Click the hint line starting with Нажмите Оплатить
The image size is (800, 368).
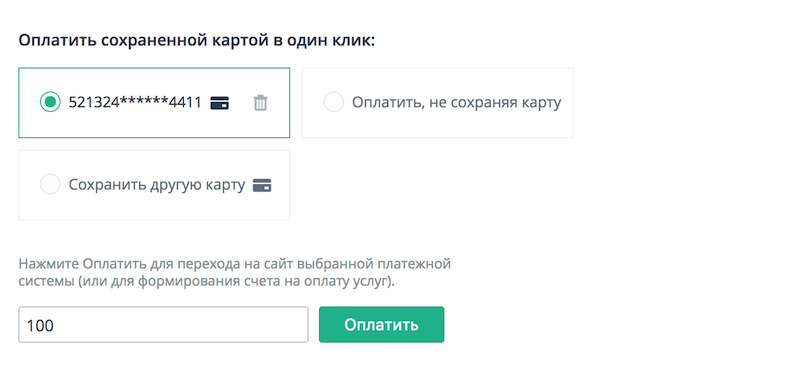[x=235, y=265]
